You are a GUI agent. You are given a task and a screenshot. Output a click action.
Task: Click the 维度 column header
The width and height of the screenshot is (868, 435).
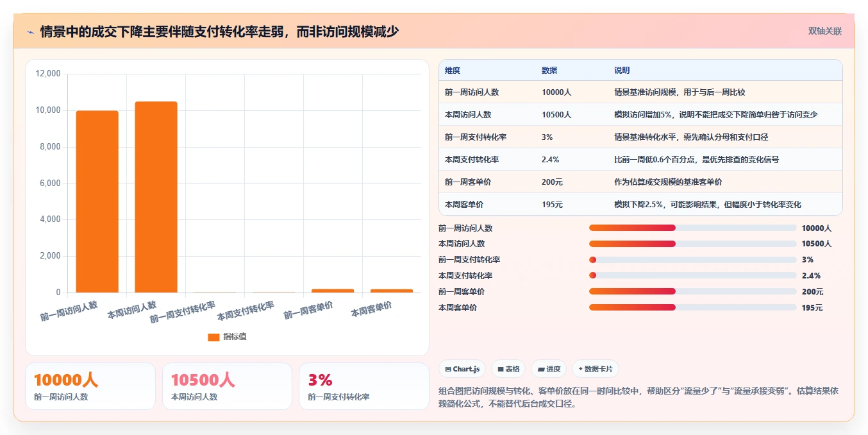453,71
